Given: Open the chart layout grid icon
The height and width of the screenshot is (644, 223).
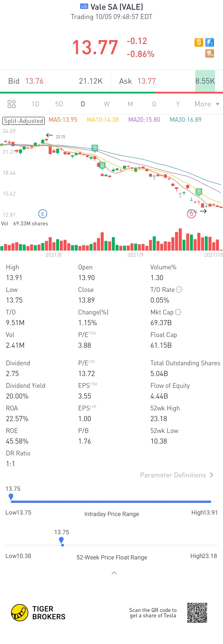Looking at the screenshot, I should coord(12,104).
